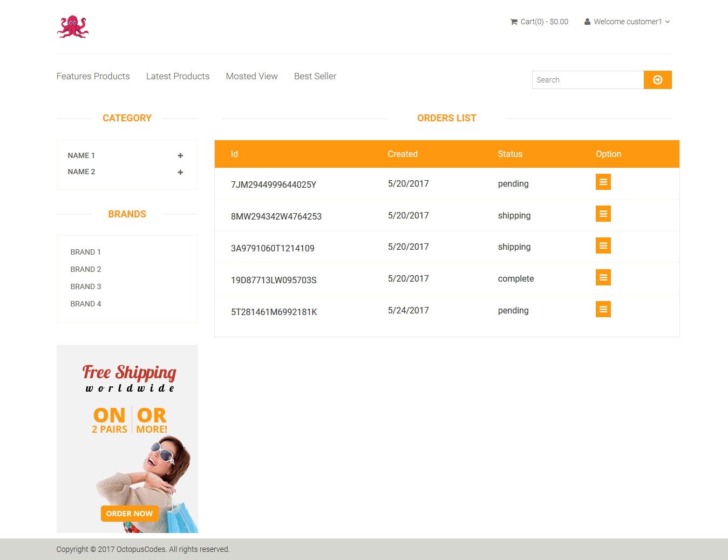Click the octopus logo
The image size is (728, 560).
pos(72,26)
